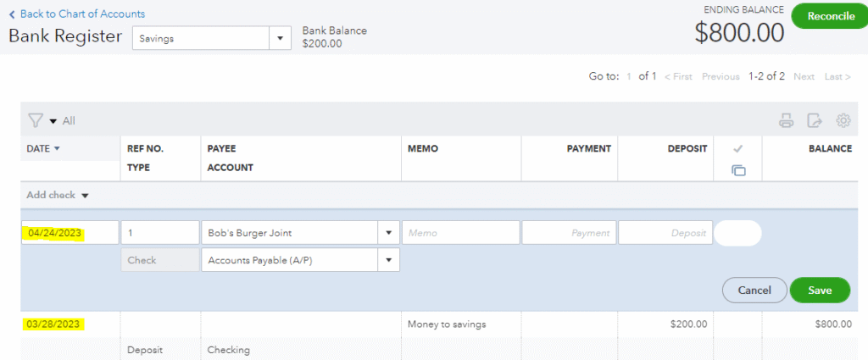Go back to Chart of Accounts
This screenshot has width=868, height=360.
click(77, 14)
